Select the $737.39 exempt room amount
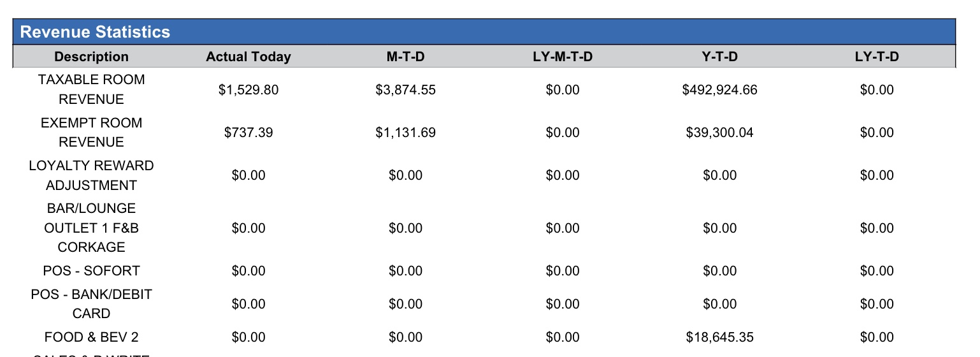 (248, 133)
